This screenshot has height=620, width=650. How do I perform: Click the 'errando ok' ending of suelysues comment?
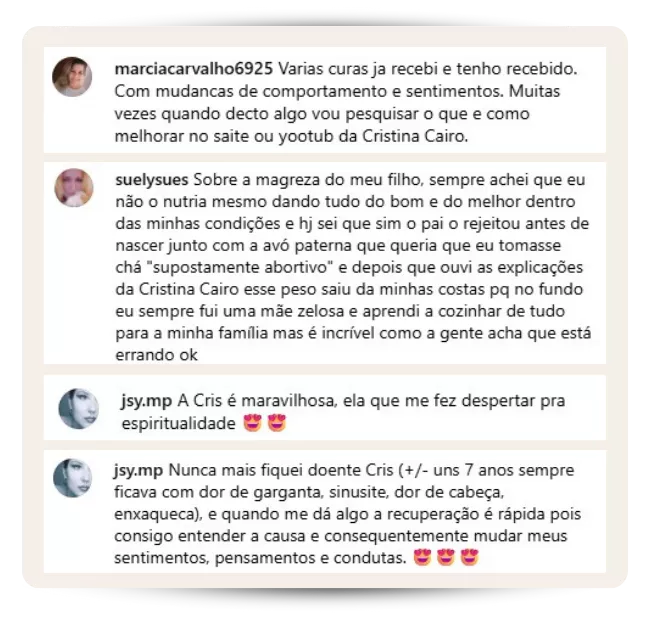[156, 355]
